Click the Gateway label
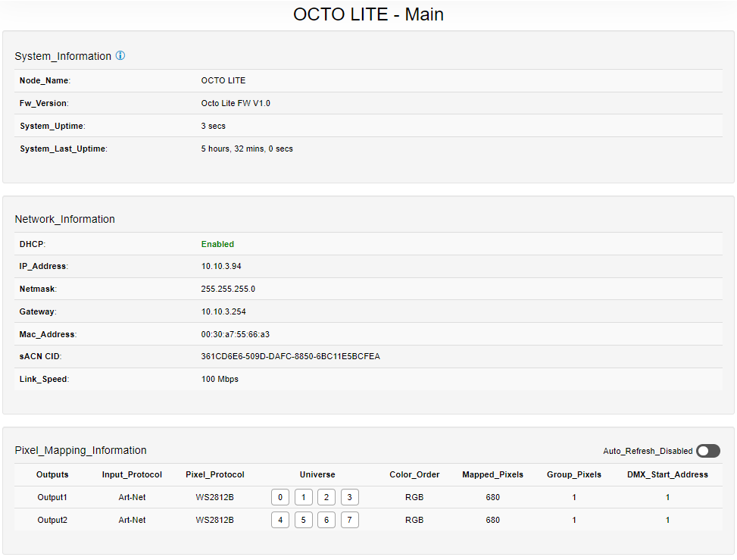 tap(38, 311)
